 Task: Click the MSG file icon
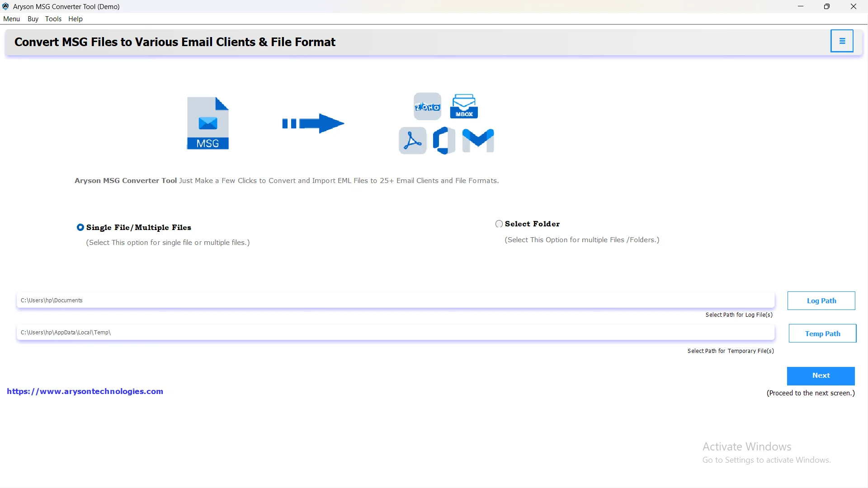[208, 123]
